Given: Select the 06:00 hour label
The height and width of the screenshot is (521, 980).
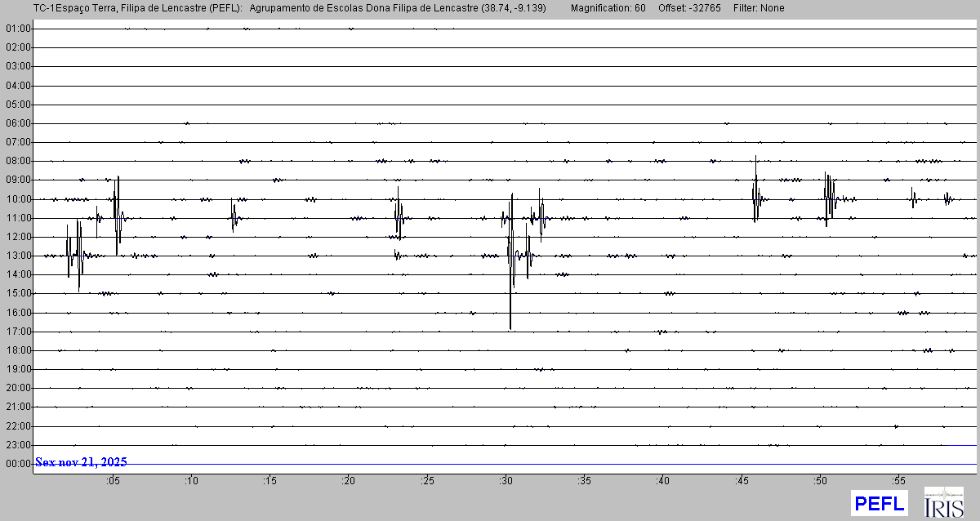Looking at the screenshot, I should click(x=18, y=123).
